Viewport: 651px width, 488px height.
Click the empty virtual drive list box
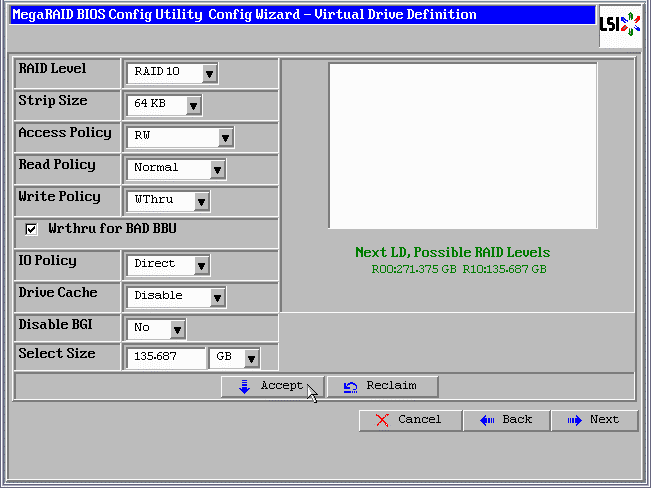[462, 146]
